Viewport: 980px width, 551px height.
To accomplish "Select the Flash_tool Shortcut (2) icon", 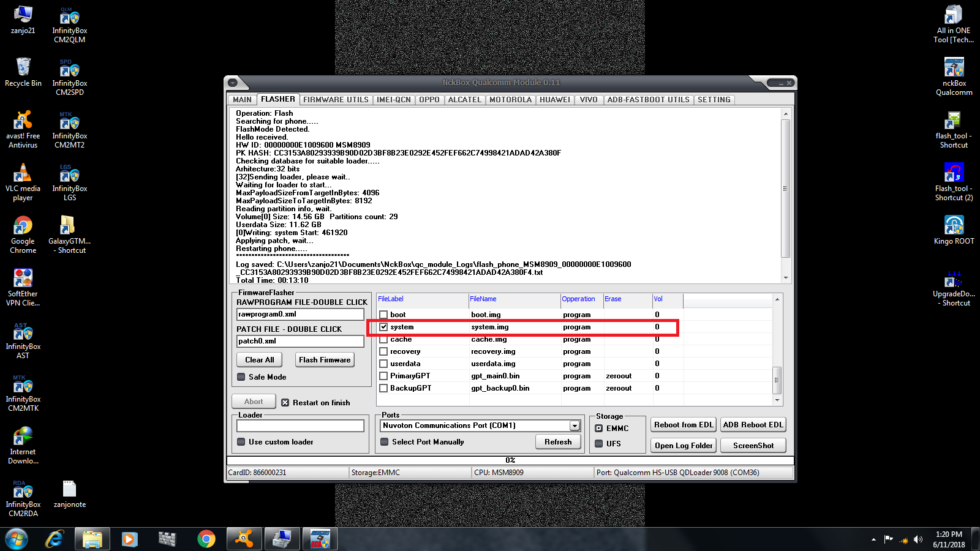I will click(x=954, y=182).
